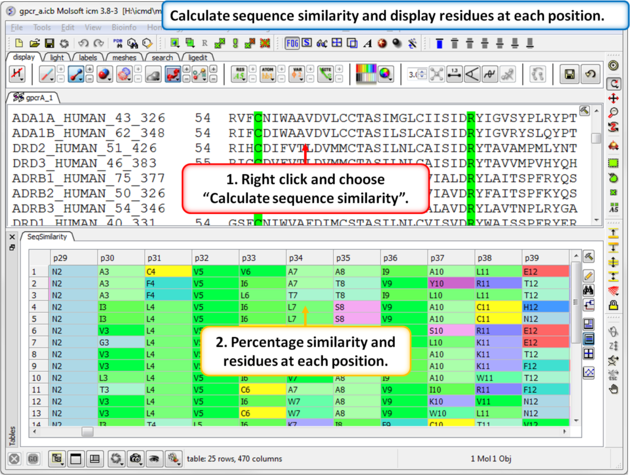The image size is (630, 475).
Task: Select the zoom magnifier tool in right sidebar
Action: pos(614,114)
